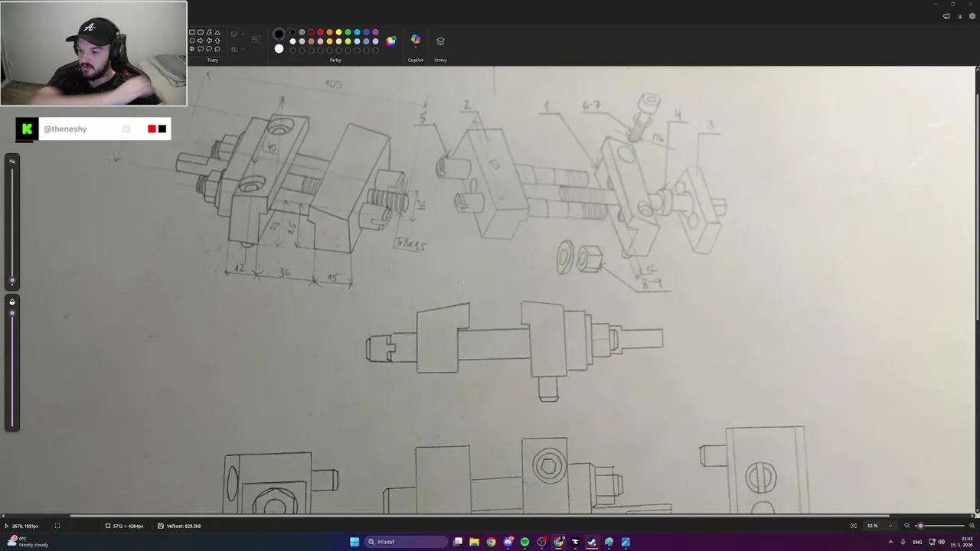The image size is (980, 551).
Task: Click the webcam overlay thumbnail
Action: pyautogui.click(x=93, y=54)
